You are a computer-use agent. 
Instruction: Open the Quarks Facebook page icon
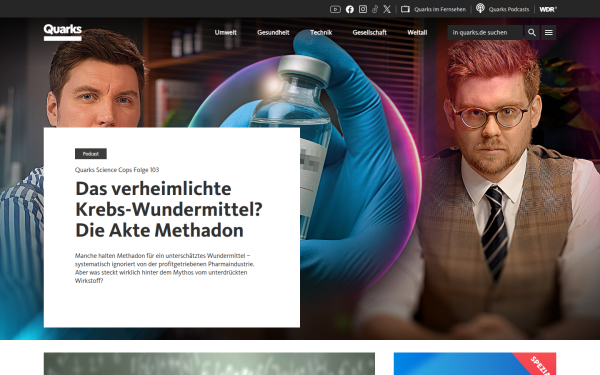point(350,9)
